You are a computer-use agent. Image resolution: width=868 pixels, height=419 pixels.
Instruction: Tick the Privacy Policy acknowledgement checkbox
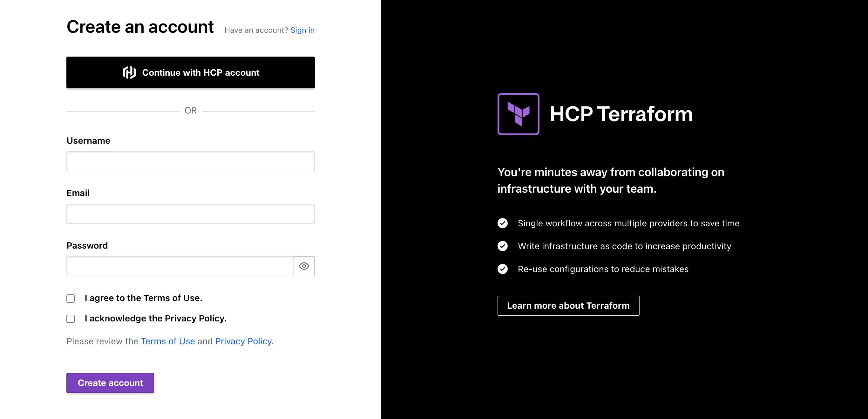point(71,319)
